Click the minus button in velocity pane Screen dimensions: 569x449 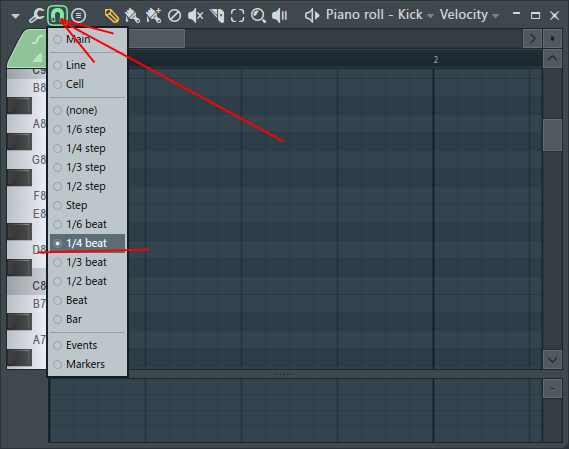point(552,389)
